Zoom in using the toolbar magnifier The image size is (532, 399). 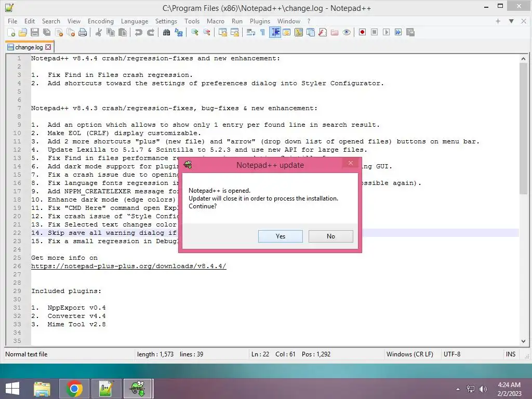[194, 32]
